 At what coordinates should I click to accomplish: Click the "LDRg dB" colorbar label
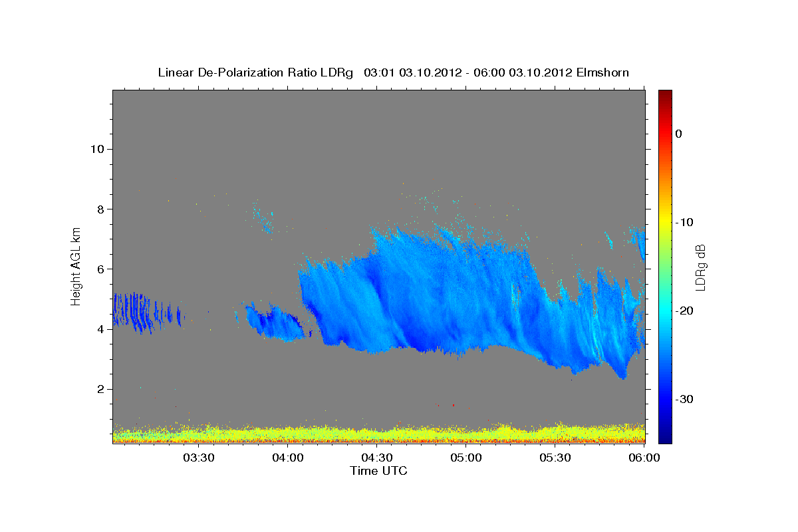(700, 267)
